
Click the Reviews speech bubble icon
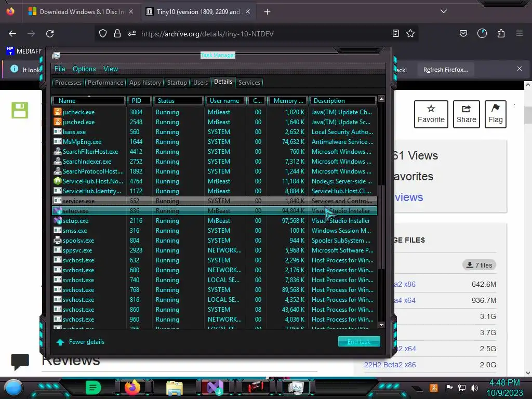[x=20, y=362]
